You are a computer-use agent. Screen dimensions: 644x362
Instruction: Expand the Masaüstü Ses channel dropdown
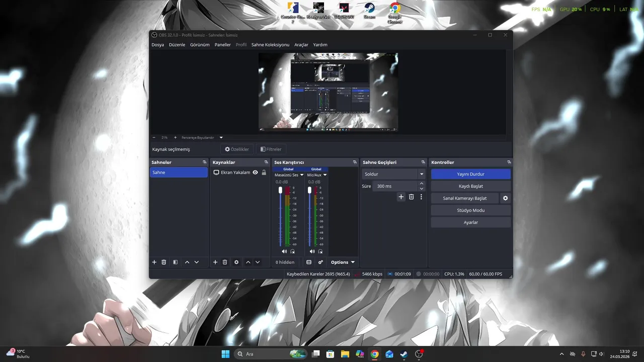[x=302, y=175]
